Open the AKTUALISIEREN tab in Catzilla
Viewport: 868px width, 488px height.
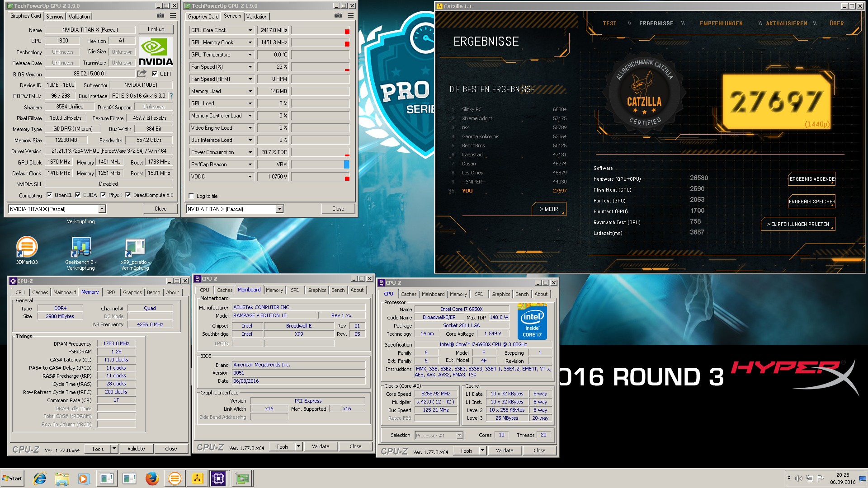coord(786,23)
